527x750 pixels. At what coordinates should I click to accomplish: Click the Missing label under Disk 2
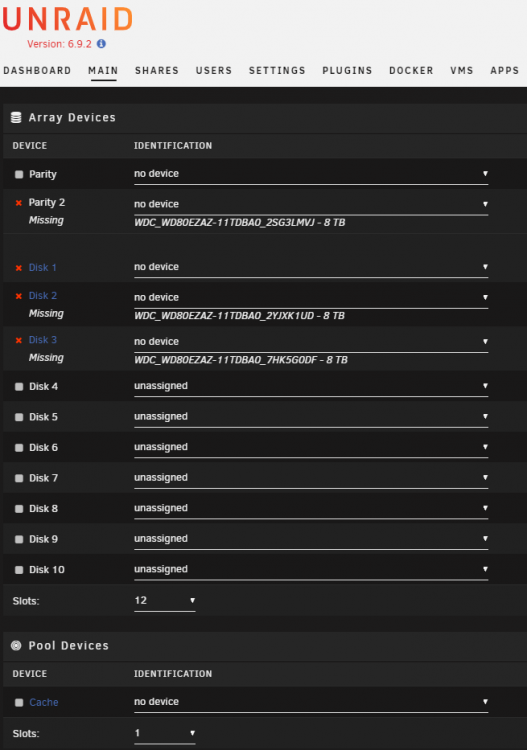46,314
